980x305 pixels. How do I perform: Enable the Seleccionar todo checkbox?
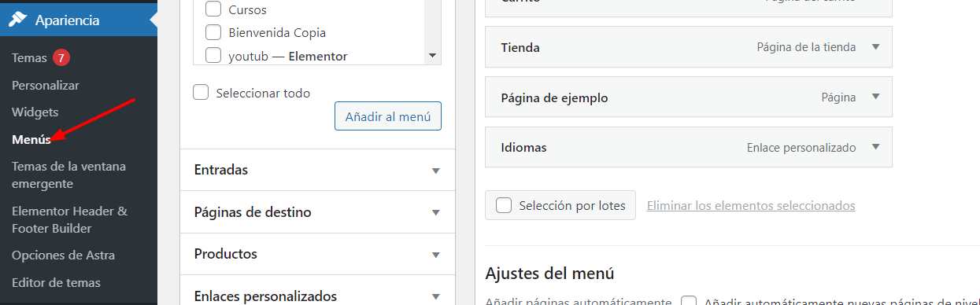click(x=201, y=93)
